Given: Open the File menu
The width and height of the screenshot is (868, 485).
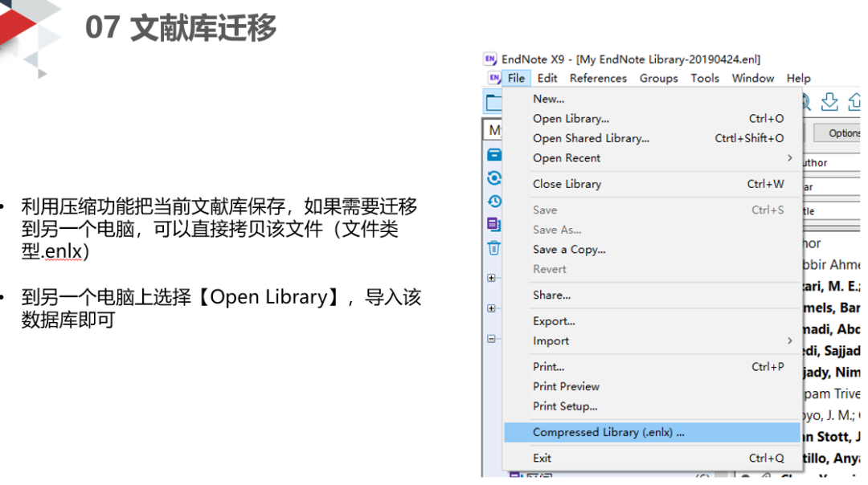Looking at the screenshot, I should (516, 78).
